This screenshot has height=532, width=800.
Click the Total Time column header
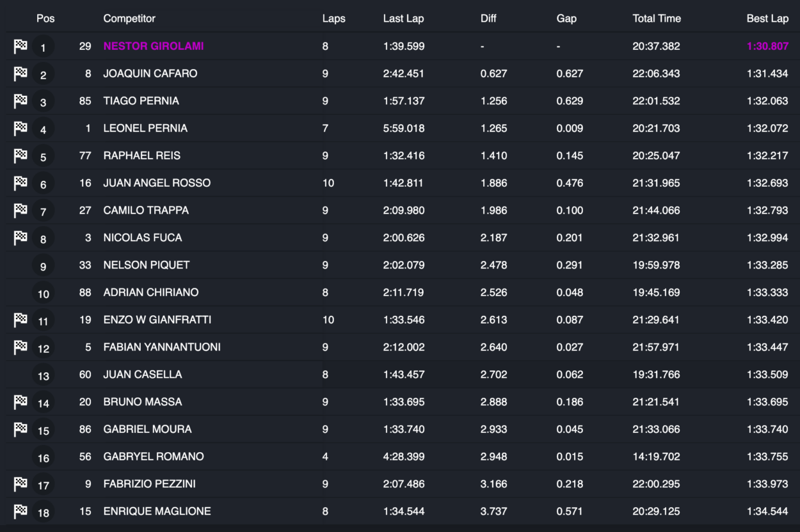tap(657, 19)
